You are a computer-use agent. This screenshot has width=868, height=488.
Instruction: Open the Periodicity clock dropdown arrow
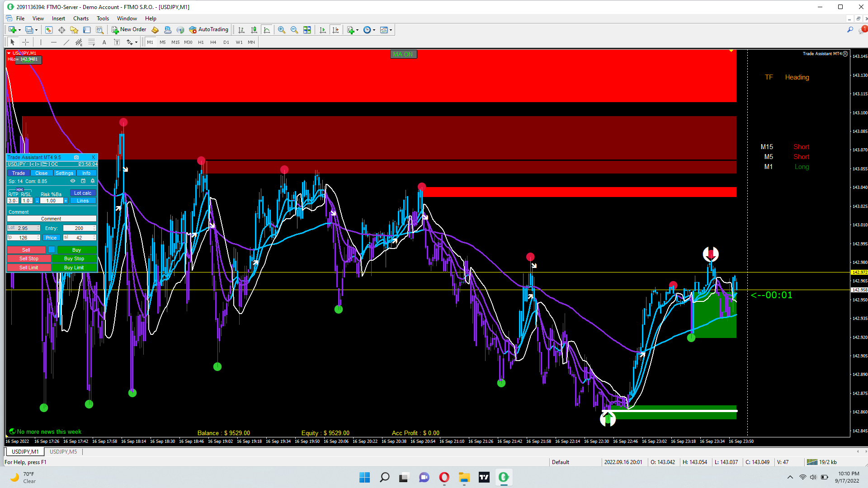pyautogui.click(x=374, y=30)
